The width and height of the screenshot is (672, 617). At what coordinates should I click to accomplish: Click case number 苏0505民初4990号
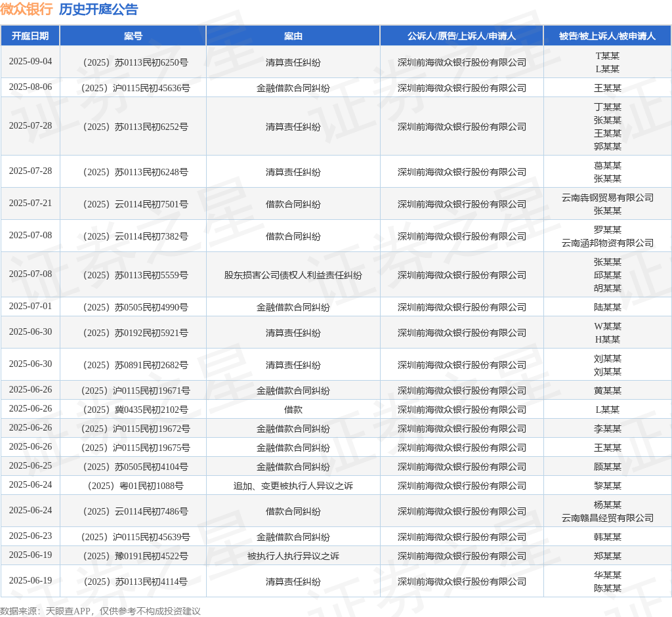[135, 307]
